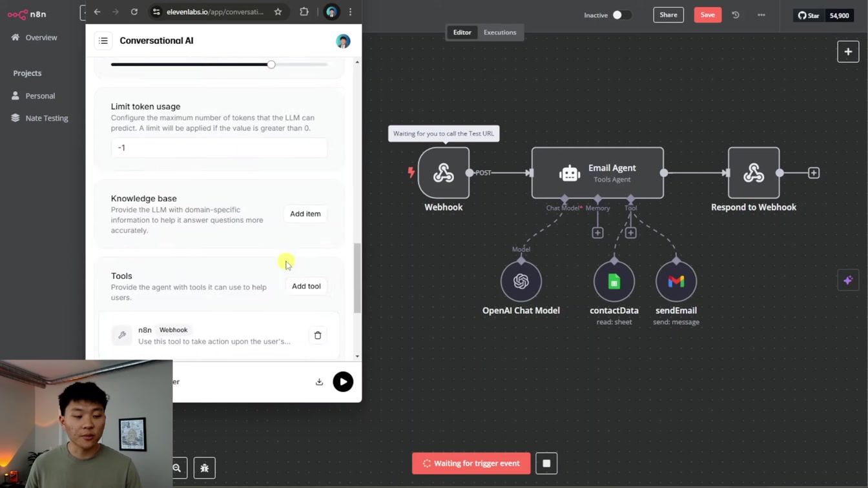Go back in the ElevenLabs browser window

tap(97, 12)
